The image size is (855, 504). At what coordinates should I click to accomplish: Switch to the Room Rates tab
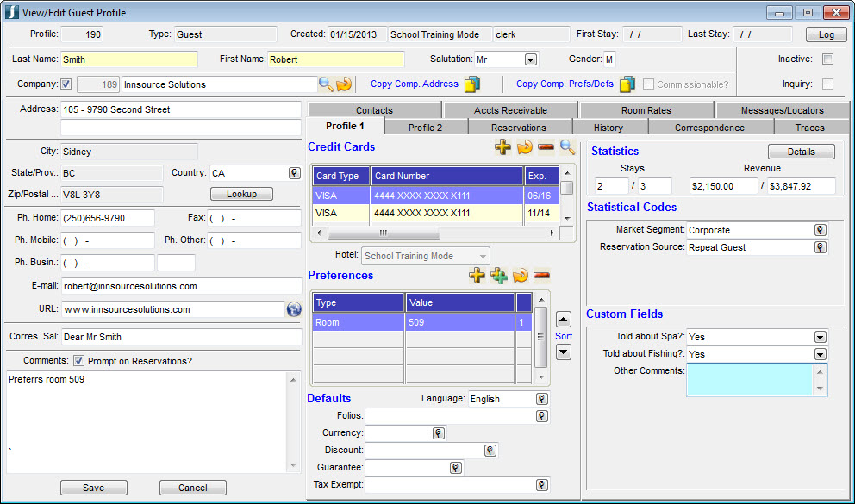click(646, 110)
